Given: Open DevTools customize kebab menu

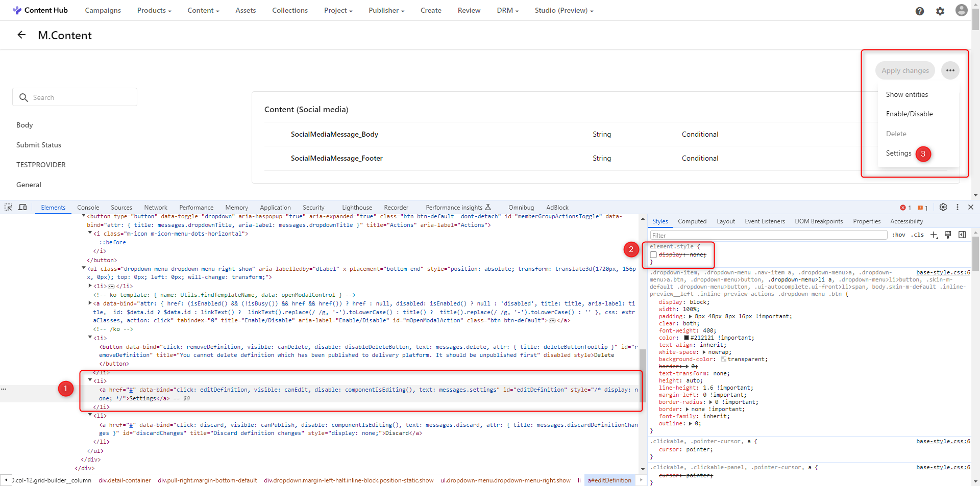Looking at the screenshot, I should coord(958,207).
